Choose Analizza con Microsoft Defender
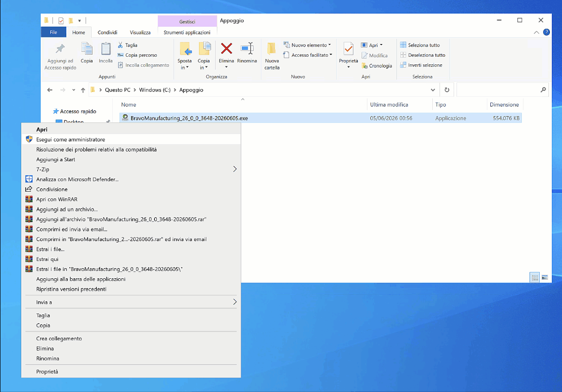562x392 pixels. 131,179
